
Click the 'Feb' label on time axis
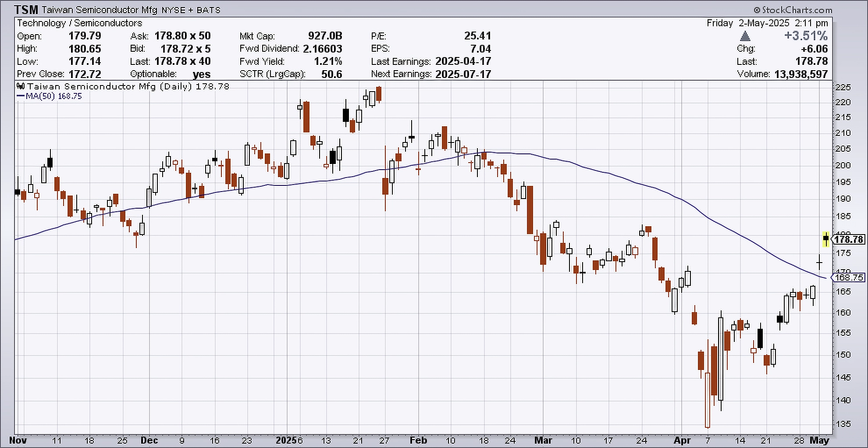coord(418,440)
